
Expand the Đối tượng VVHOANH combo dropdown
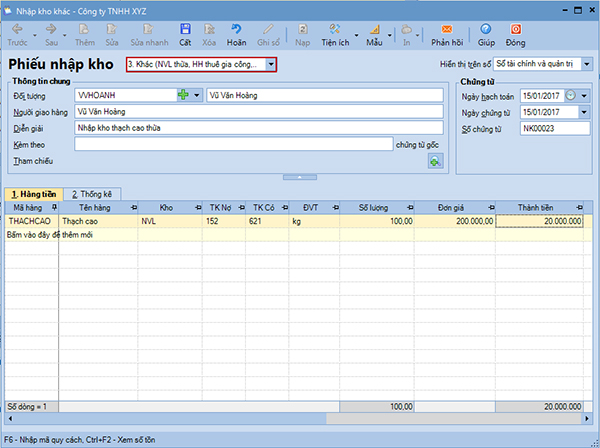[x=199, y=95]
